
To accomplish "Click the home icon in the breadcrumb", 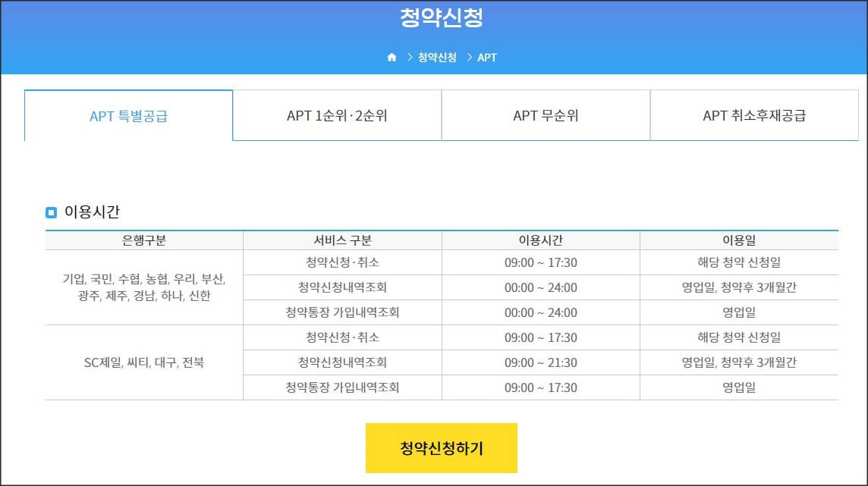I will (x=392, y=56).
